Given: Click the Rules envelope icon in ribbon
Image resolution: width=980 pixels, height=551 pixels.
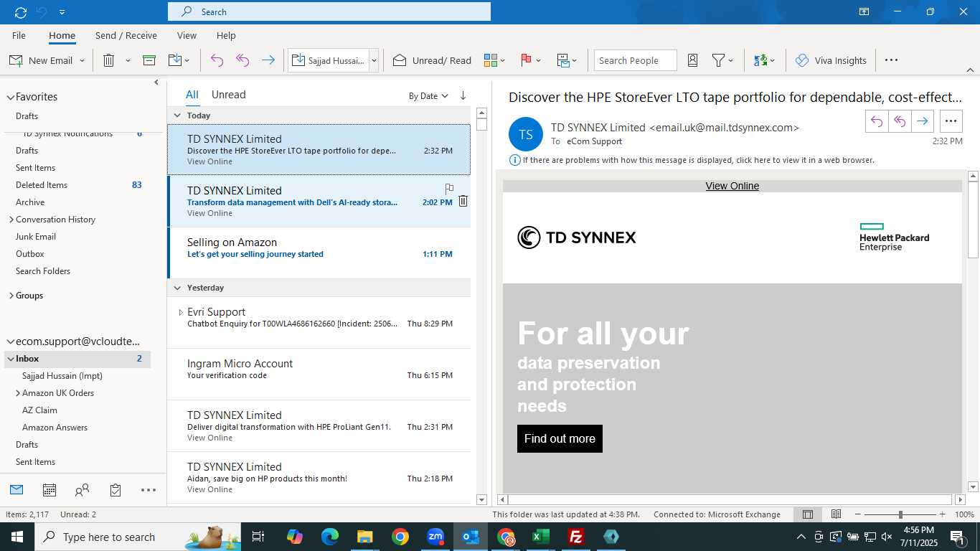Looking at the screenshot, I should click(x=563, y=60).
